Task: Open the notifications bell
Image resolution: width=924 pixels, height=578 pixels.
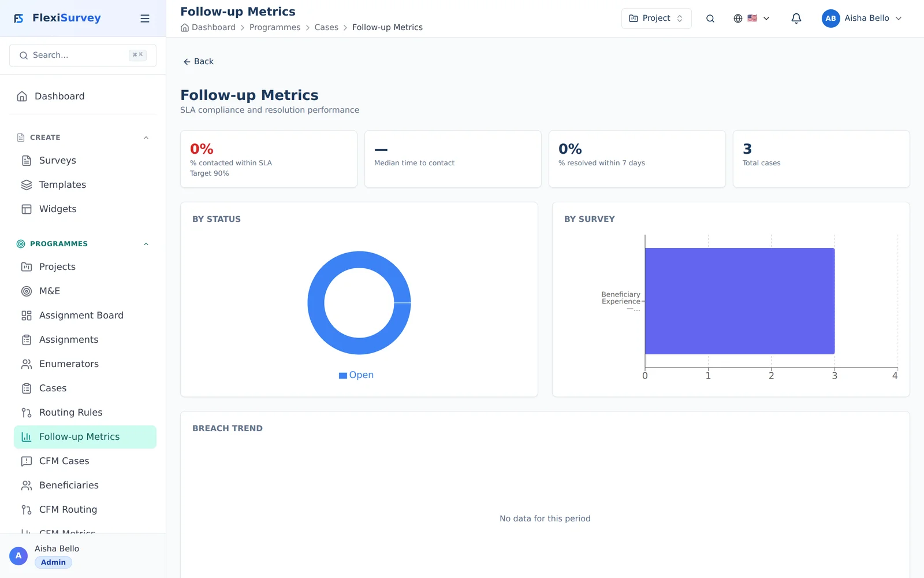Action: click(x=796, y=18)
